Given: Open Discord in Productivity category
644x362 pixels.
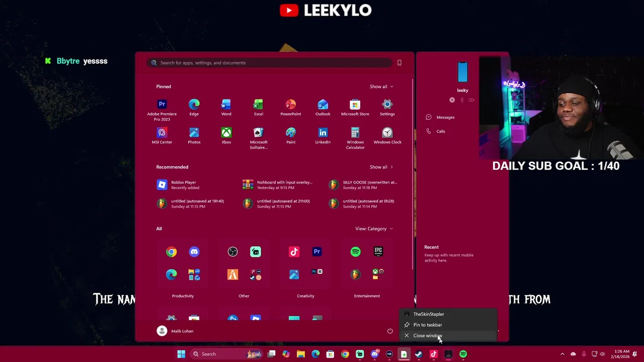Looking at the screenshot, I should tap(194, 251).
